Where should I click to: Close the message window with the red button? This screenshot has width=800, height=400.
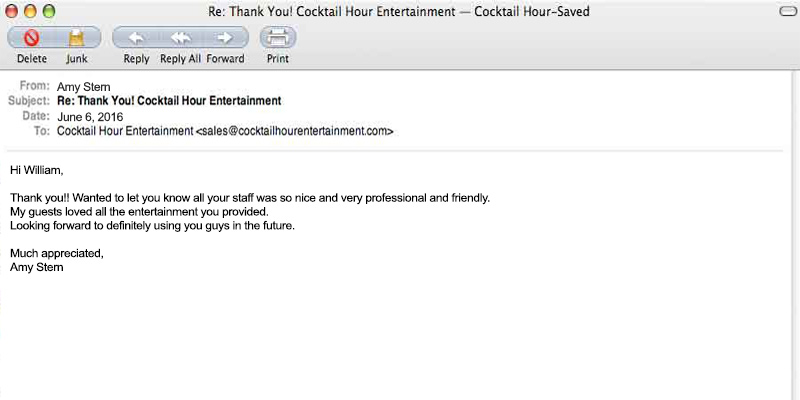pos(13,10)
